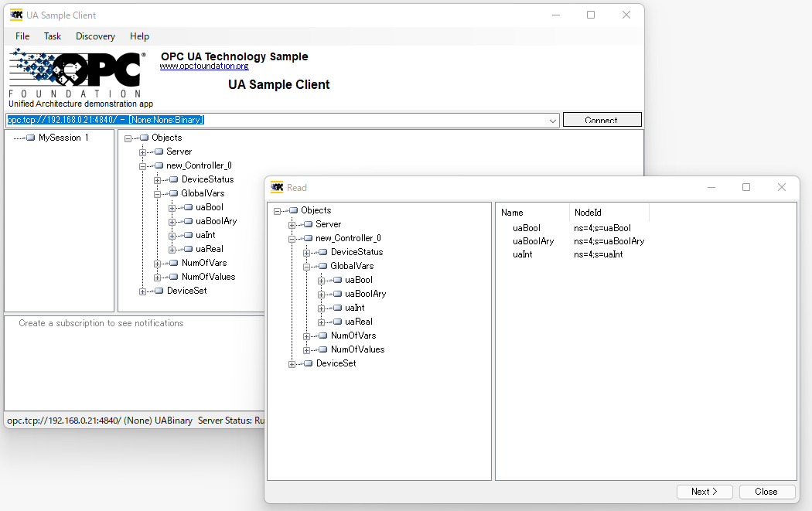
Task: Open the Discovery menu
Action: tap(95, 36)
